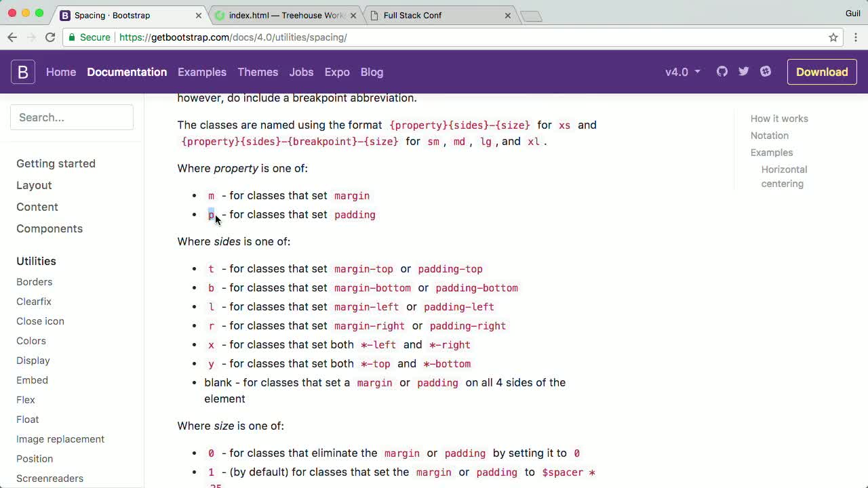Open the Themes nav link

[x=258, y=72]
